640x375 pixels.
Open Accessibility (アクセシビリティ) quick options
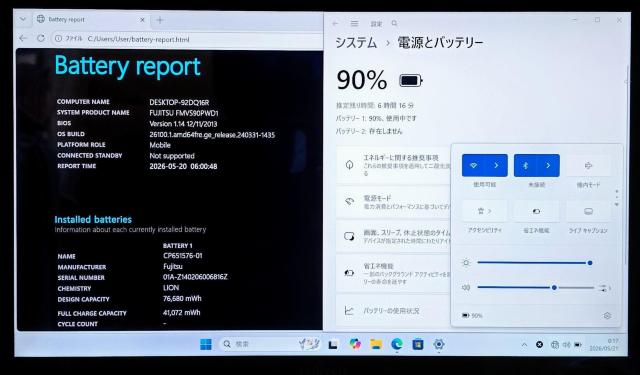(x=484, y=211)
